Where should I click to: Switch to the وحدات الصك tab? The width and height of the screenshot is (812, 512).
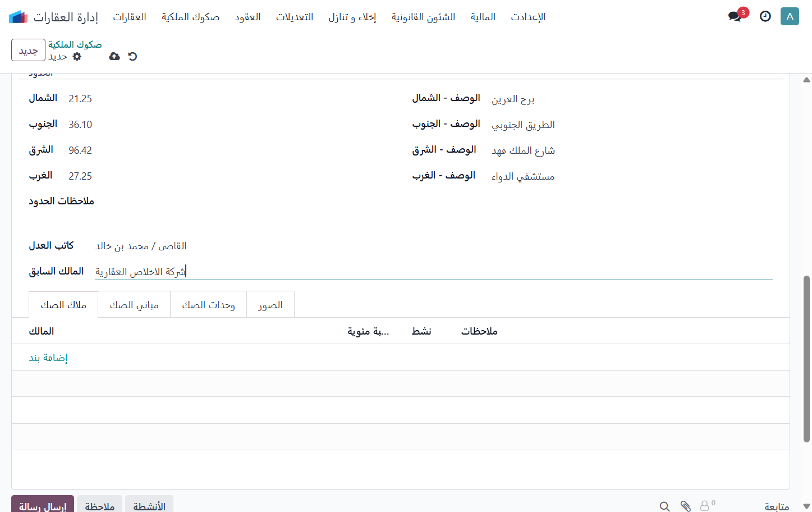point(209,304)
